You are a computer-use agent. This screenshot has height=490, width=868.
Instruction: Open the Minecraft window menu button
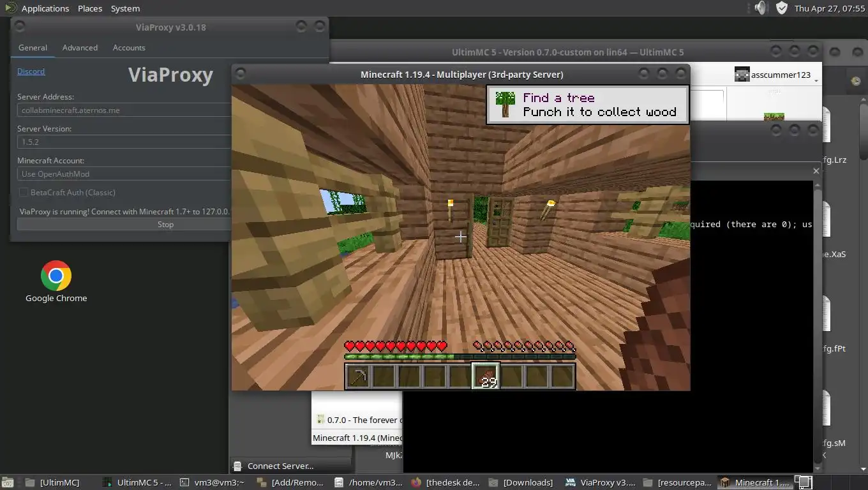[x=242, y=74]
